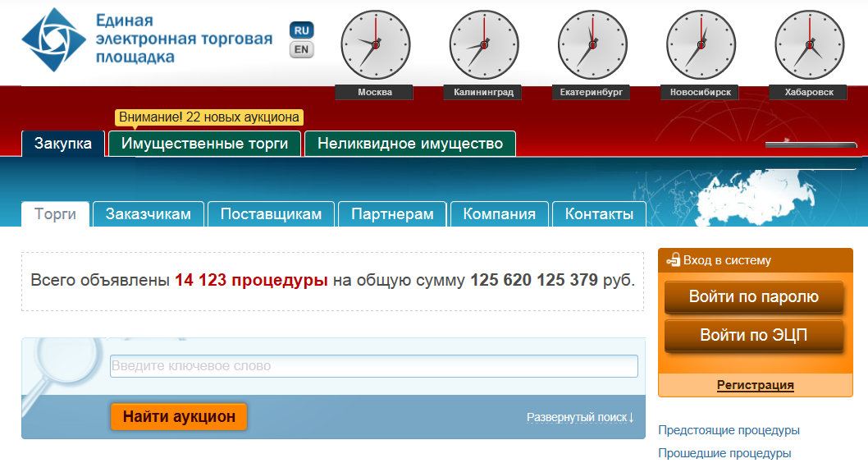Switch to the Поставщикам tab
This screenshot has height=463, width=868.
[x=272, y=213]
